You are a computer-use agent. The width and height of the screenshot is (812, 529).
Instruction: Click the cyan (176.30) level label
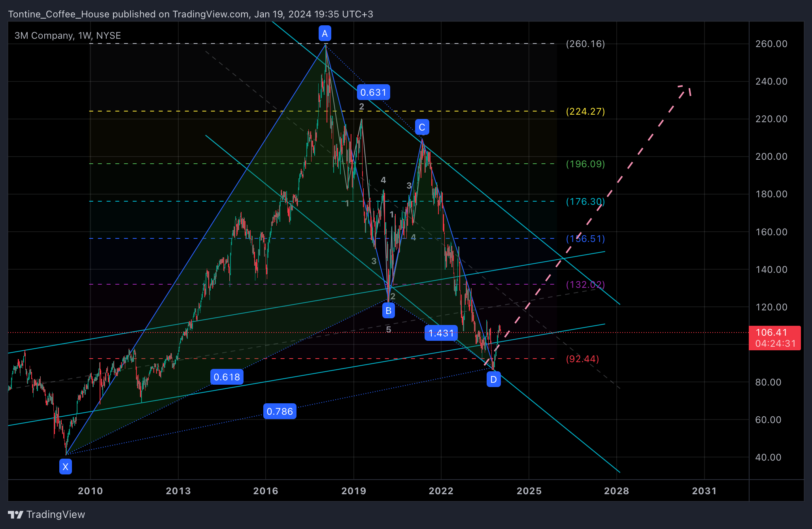pos(585,201)
